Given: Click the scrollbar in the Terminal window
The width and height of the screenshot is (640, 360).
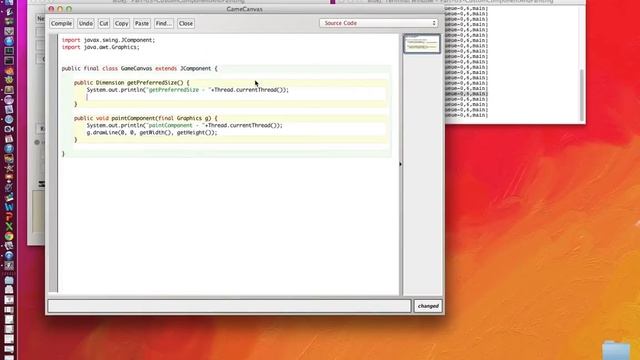Looking at the screenshot, I should coord(582,95).
